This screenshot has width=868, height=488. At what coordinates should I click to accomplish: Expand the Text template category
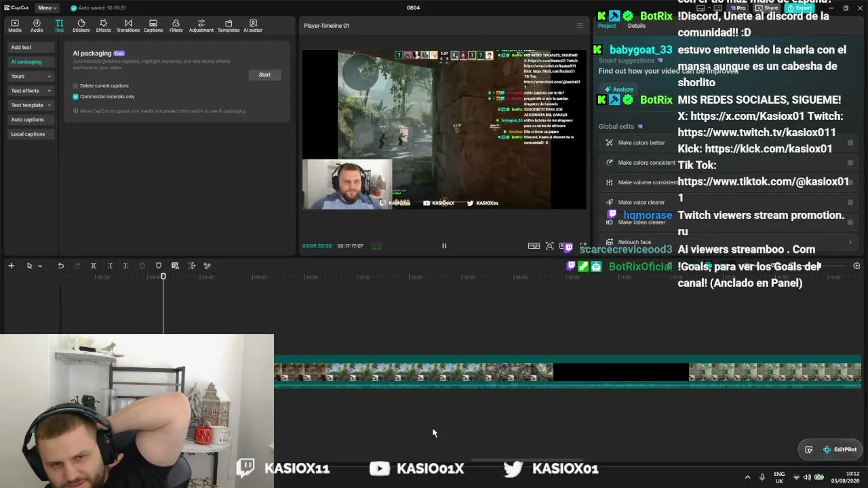click(x=31, y=105)
